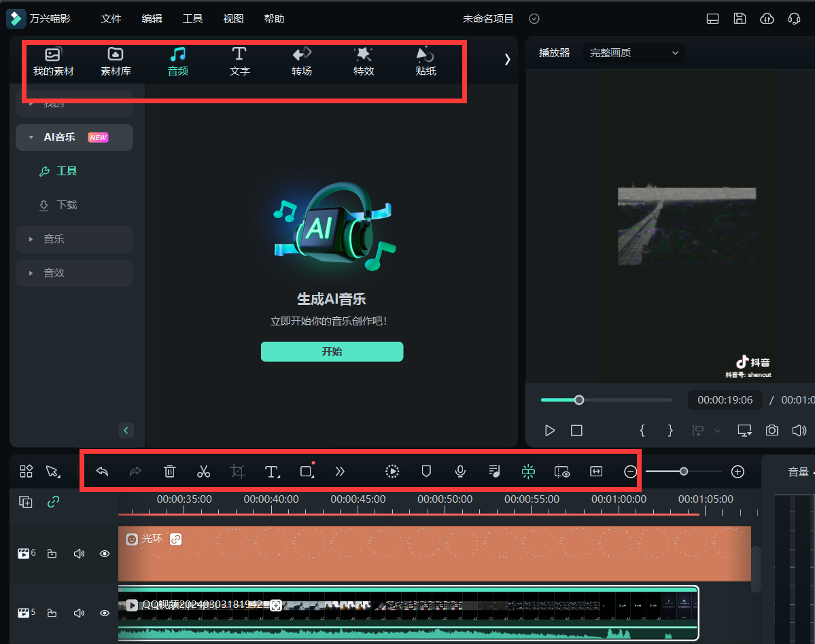Click the scissors split icon in timeline toolbar
815x644 pixels.
tap(203, 471)
